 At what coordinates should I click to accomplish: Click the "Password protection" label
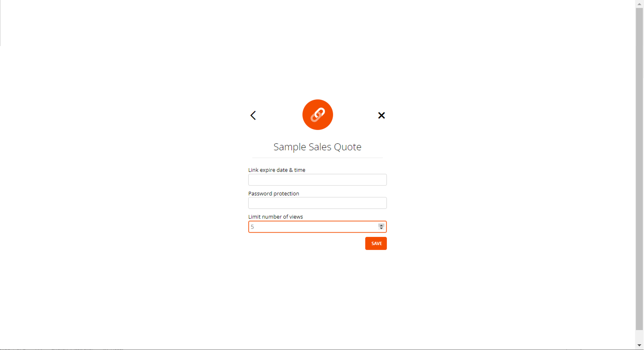274,193
